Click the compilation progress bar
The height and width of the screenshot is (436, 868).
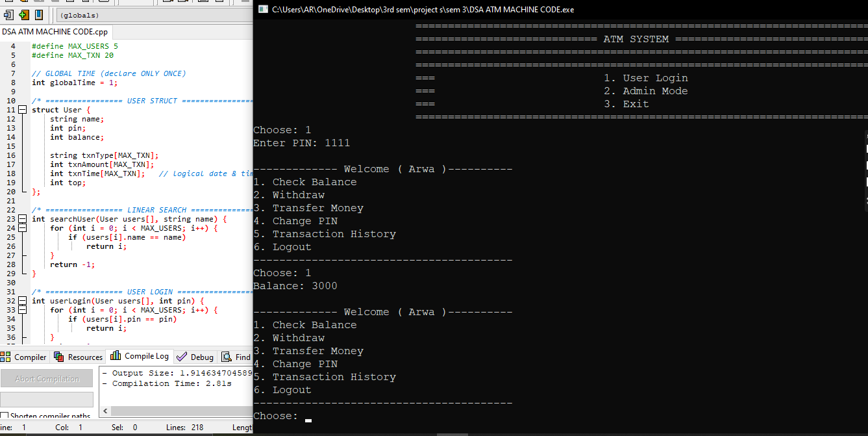click(x=47, y=399)
